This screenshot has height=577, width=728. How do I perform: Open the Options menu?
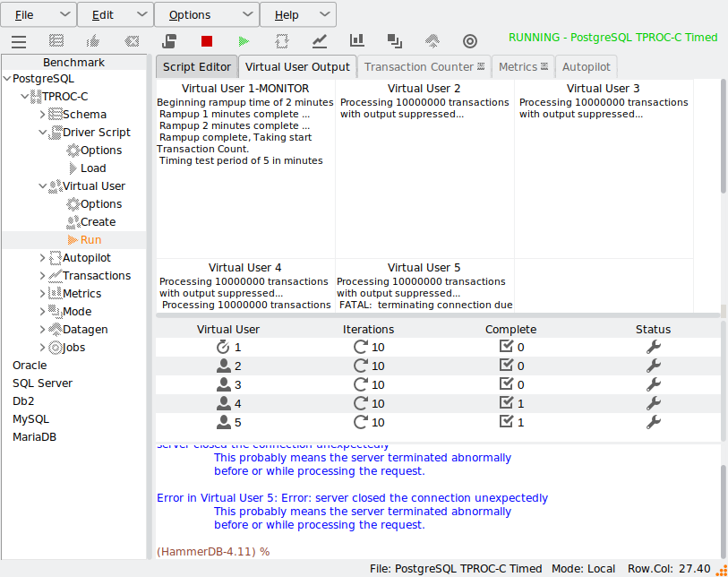pyautogui.click(x=207, y=15)
